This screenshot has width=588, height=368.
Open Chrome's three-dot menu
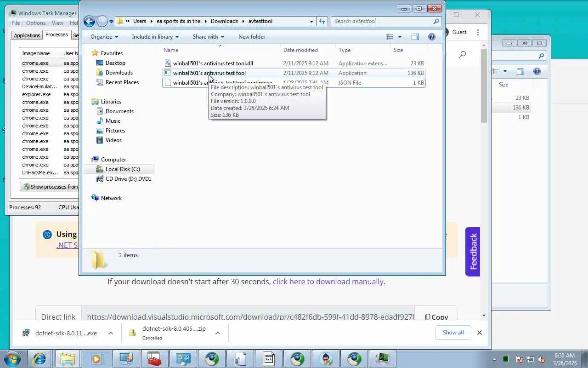(478, 32)
